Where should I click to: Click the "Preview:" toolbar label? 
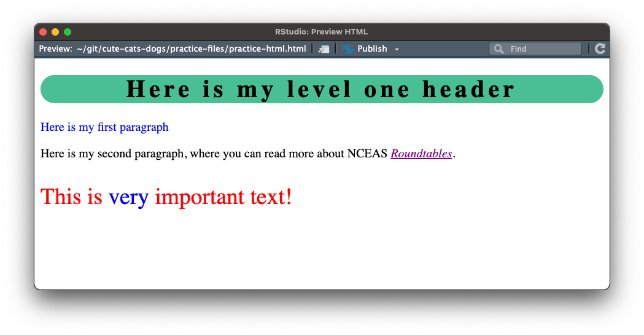[55, 49]
